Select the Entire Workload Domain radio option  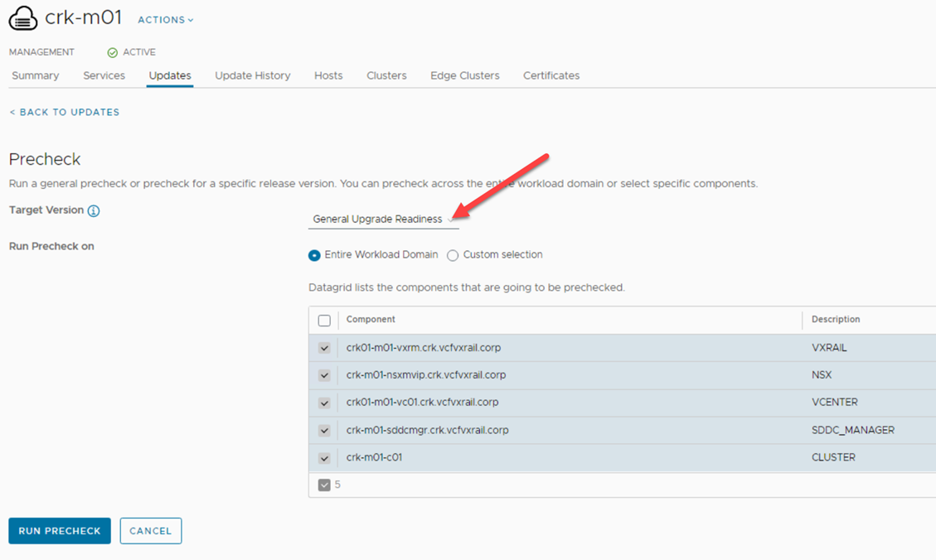pyautogui.click(x=314, y=255)
